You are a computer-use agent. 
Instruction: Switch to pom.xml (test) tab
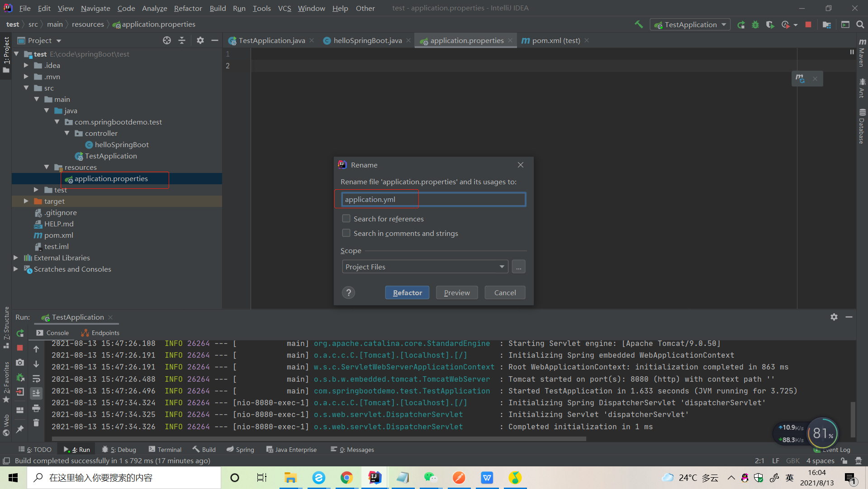(556, 40)
